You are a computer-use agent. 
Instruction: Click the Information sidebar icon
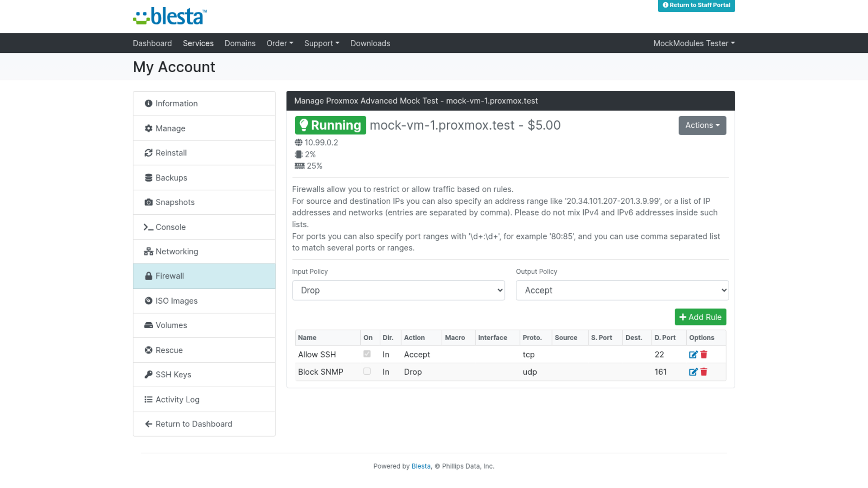pos(148,103)
